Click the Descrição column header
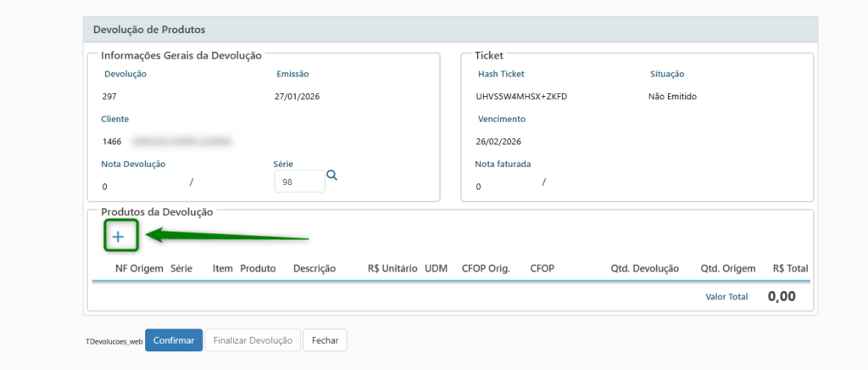Image resolution: width=868 pixels, height=370 pixels. tap(314, 268)
